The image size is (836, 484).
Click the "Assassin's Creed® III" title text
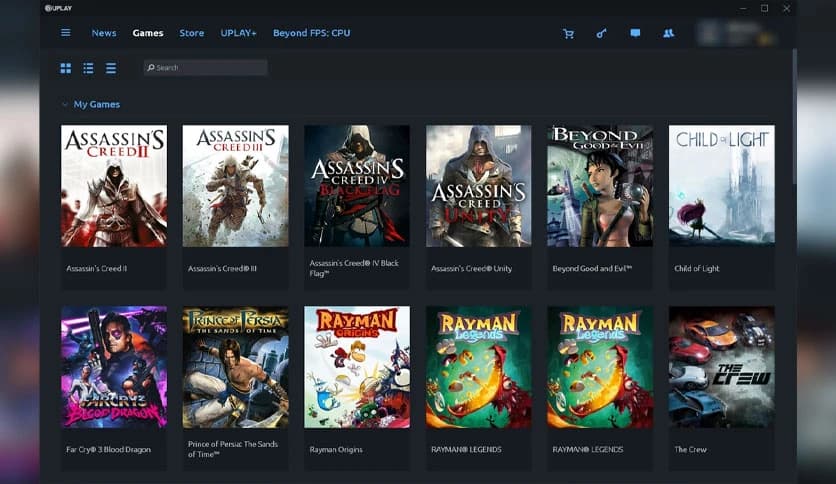click(222, 269)
